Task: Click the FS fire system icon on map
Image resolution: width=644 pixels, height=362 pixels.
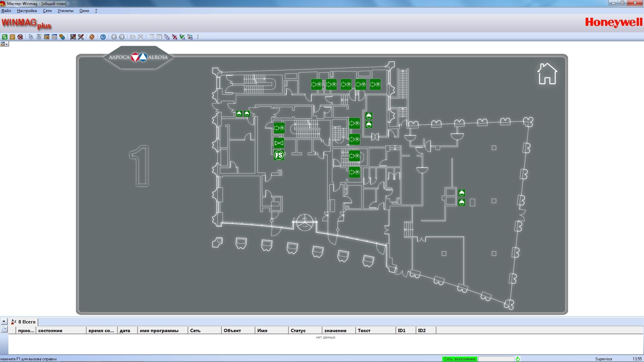Action: point(278,155)
